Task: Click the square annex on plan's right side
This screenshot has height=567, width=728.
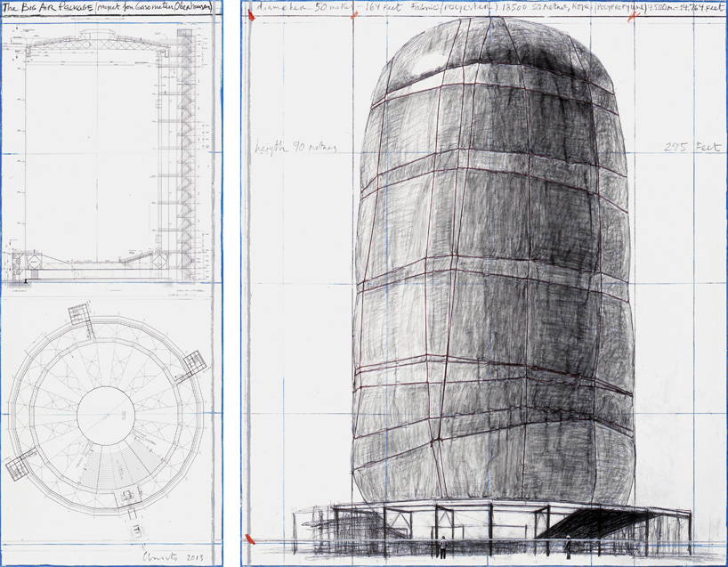Action: coord(194,364)
